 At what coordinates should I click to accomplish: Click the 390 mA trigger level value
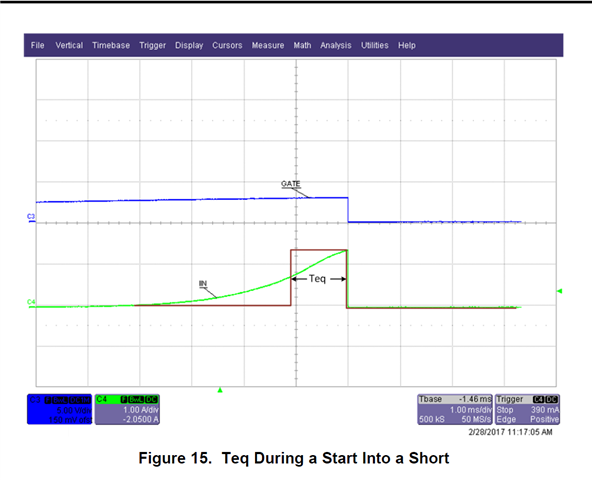click(545, 410)
